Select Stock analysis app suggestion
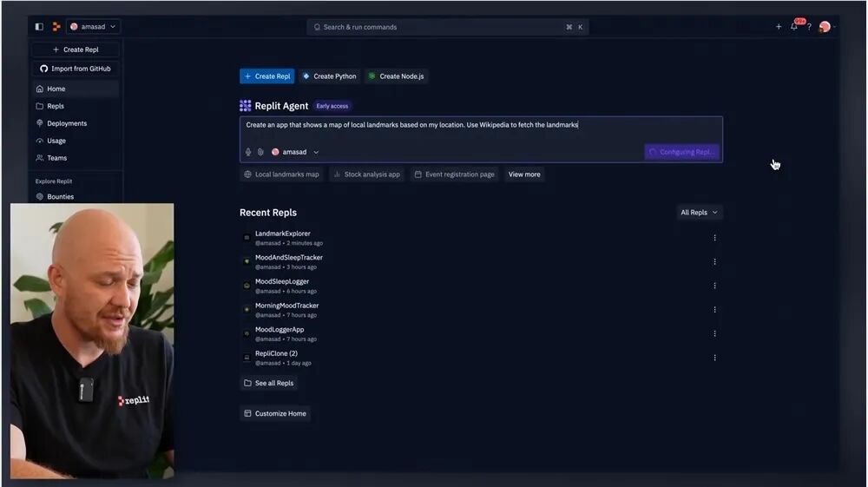 367,174
